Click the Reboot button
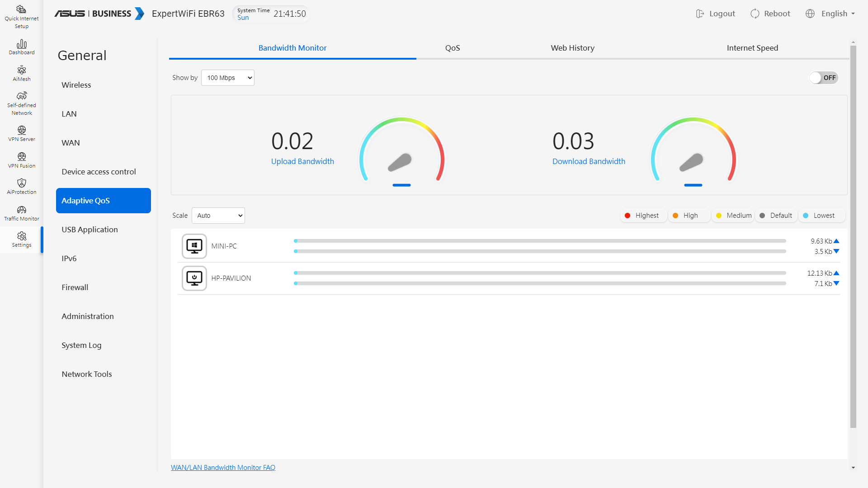Image resolution: width=868 pixels, height=488 pixels. 770,14
